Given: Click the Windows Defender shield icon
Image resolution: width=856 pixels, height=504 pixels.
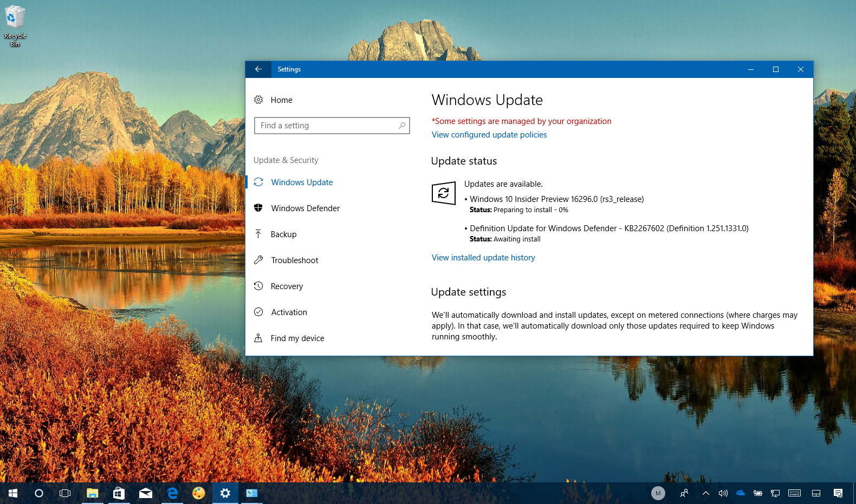Looking at the screenshot, I should (258, 208).
